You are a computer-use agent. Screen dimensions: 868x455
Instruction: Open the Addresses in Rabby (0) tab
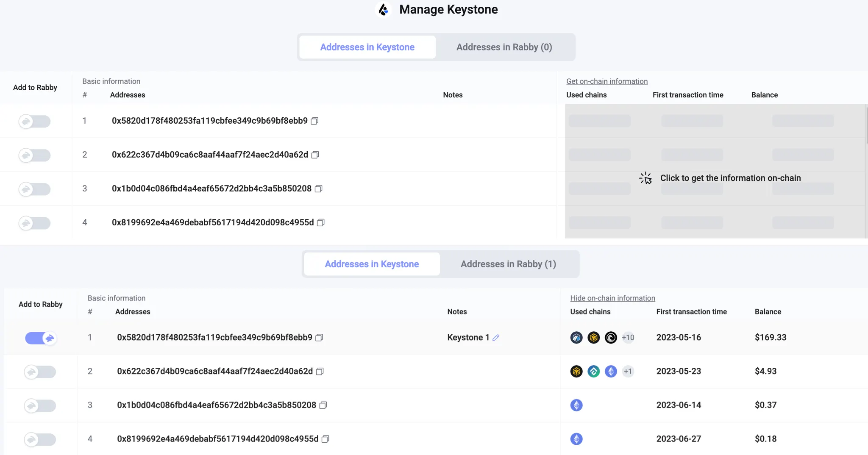504,47
